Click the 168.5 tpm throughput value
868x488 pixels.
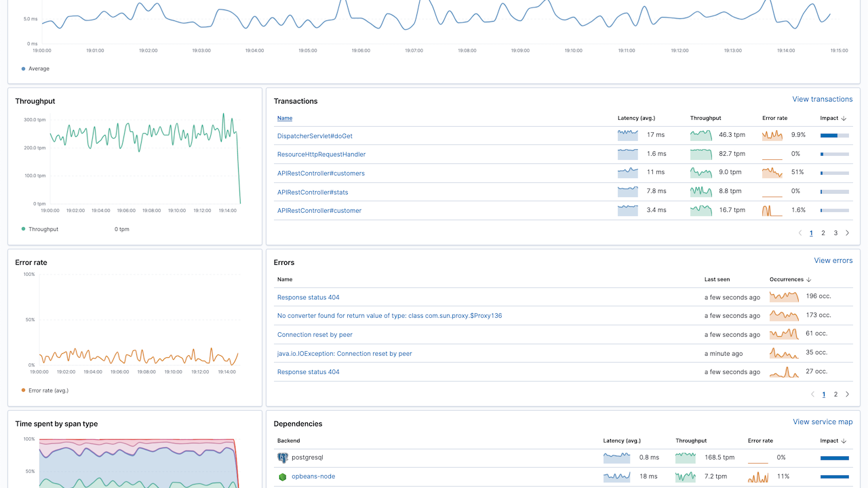tap(719, 457)
